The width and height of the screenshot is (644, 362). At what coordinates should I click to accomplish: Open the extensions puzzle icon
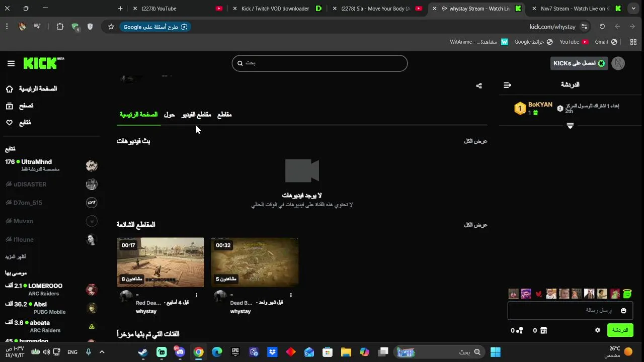pyautogui.click(x=60, y=27)
